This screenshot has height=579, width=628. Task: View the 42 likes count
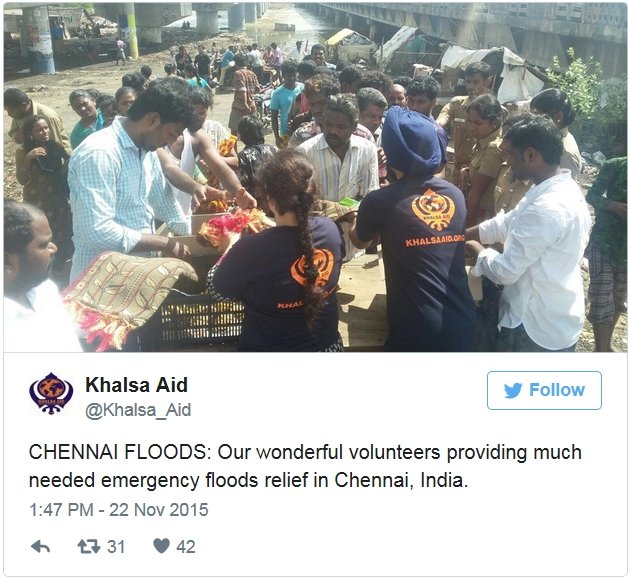pyautogui.click(x=186, y=547)
